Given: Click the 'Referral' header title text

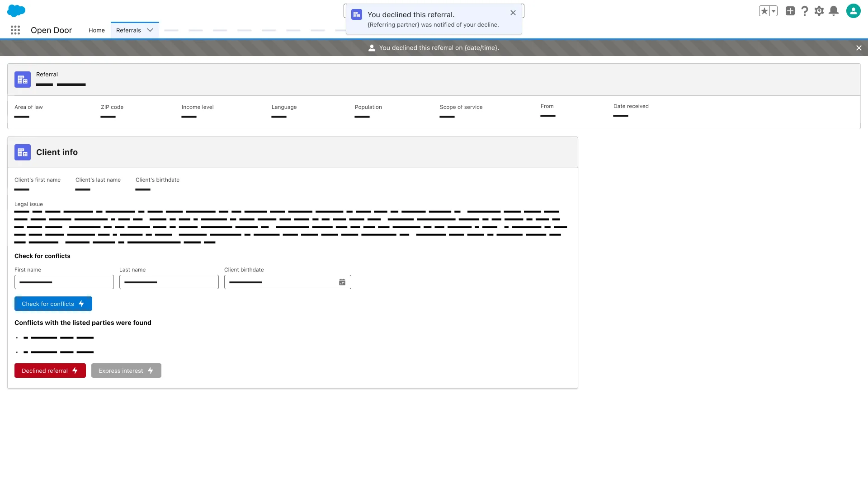Looking at the screenshot, I should coord(47,75).
